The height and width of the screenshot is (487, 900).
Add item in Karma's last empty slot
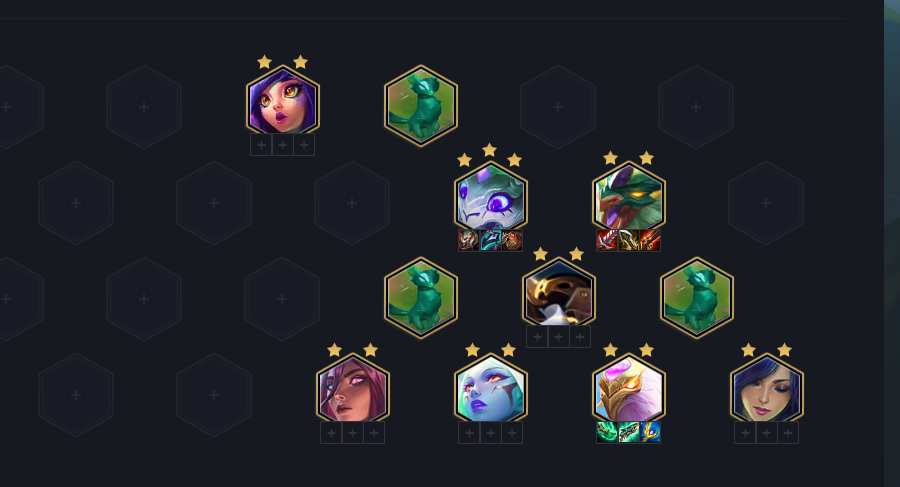click(x=788, y=433)
